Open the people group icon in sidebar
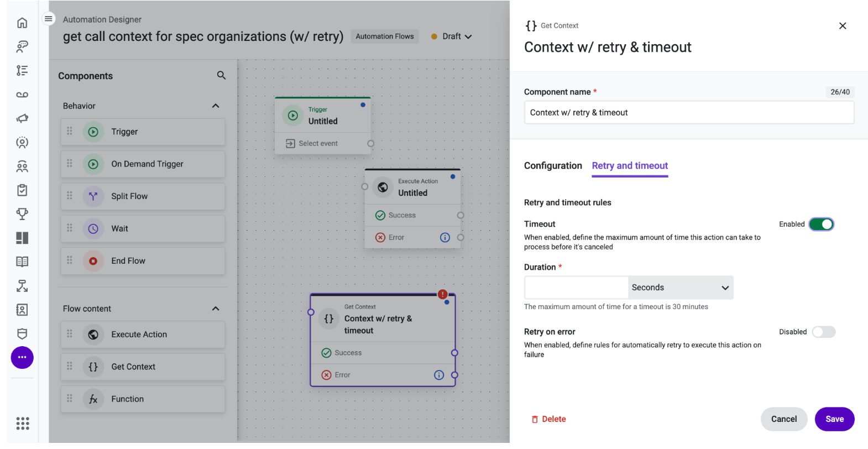 22,166
